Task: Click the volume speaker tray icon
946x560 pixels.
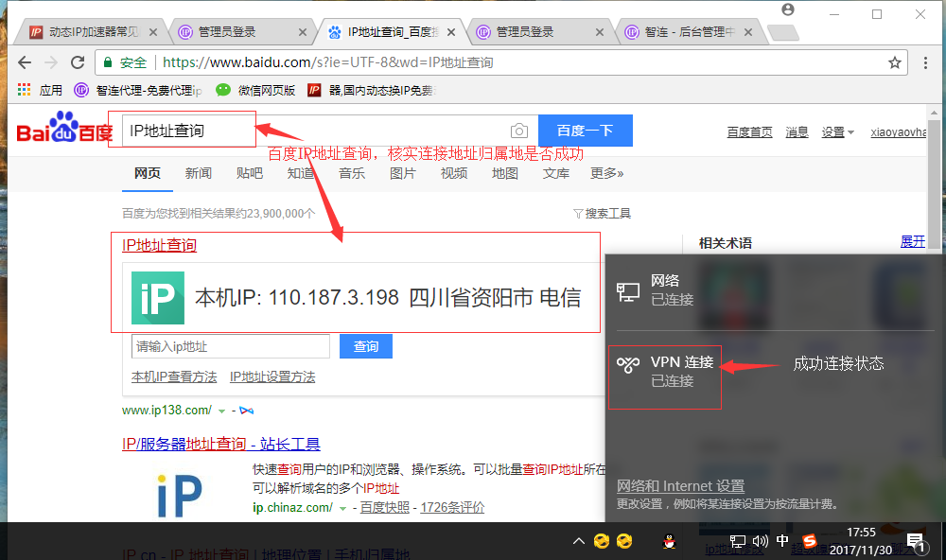Action: point(760,542)
